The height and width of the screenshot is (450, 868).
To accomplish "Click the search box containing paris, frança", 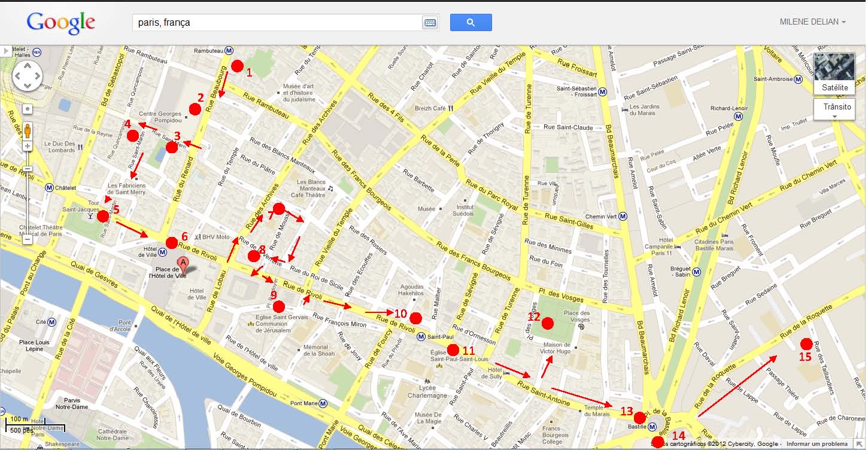I will [277, 23].
